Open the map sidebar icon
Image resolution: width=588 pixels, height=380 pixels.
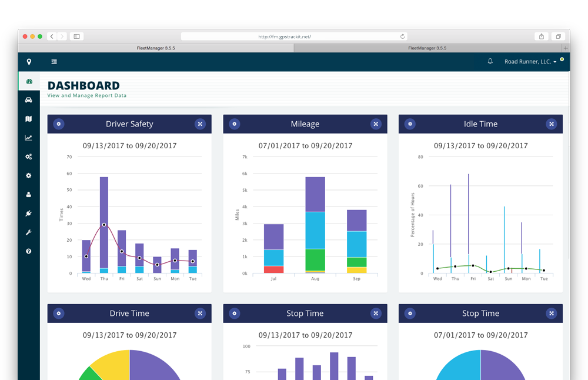coord(28,119)
